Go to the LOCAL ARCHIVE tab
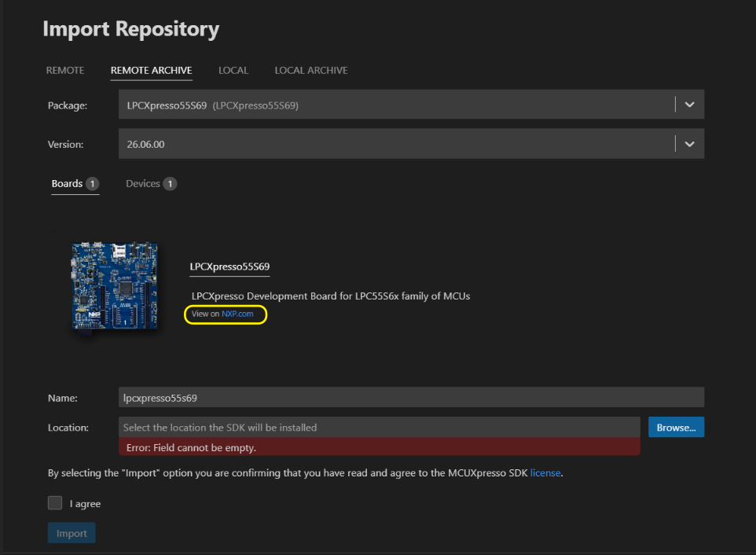The image size is (756, 555). coord(311,71)
